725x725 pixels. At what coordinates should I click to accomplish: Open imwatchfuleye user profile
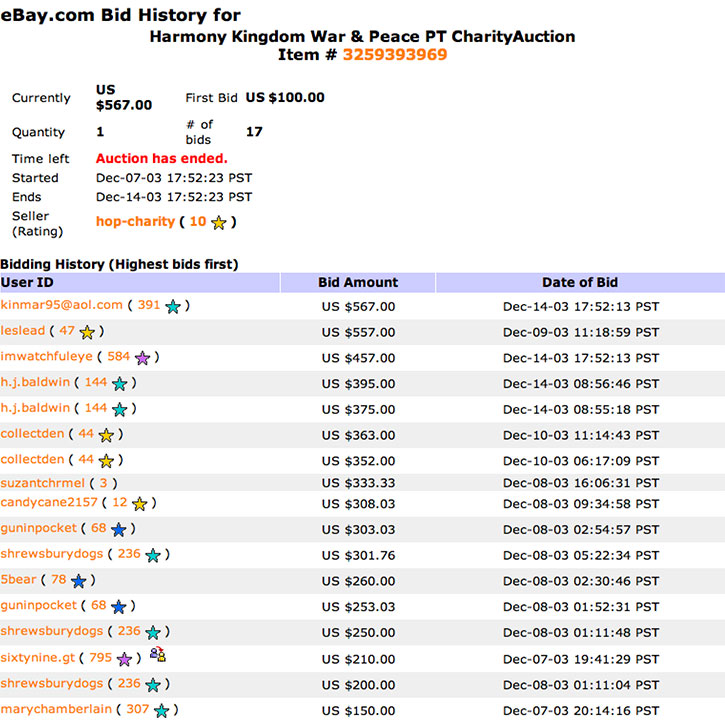click(x=46, y=356)
